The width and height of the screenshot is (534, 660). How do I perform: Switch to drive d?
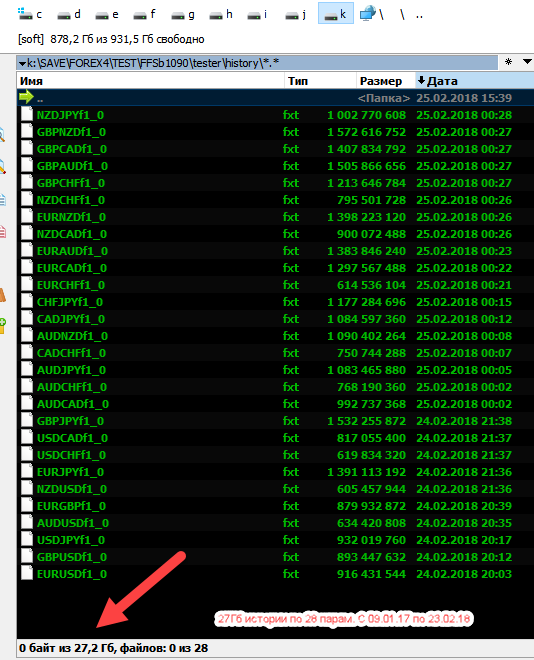pyautogui.click(x=69, y=14)
